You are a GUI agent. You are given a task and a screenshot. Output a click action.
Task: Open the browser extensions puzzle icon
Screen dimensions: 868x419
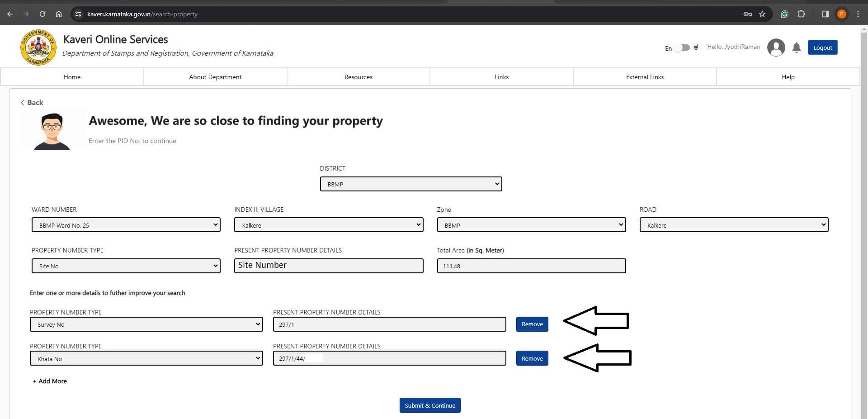click(x=801, y=14)
